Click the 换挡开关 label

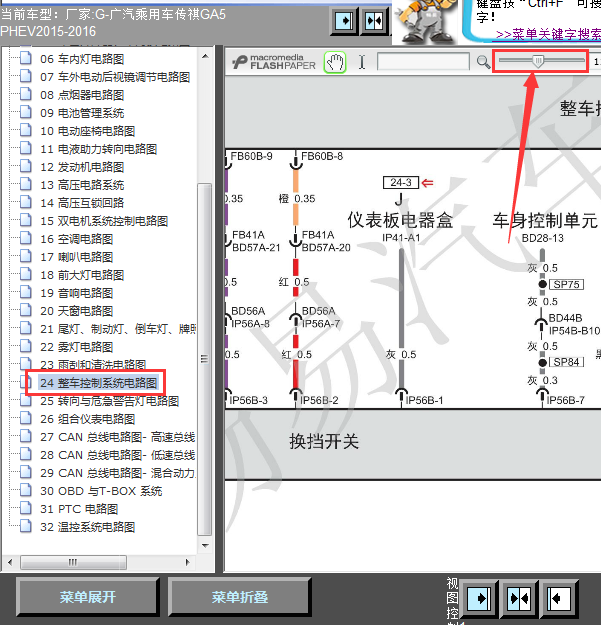pos(324,441)
